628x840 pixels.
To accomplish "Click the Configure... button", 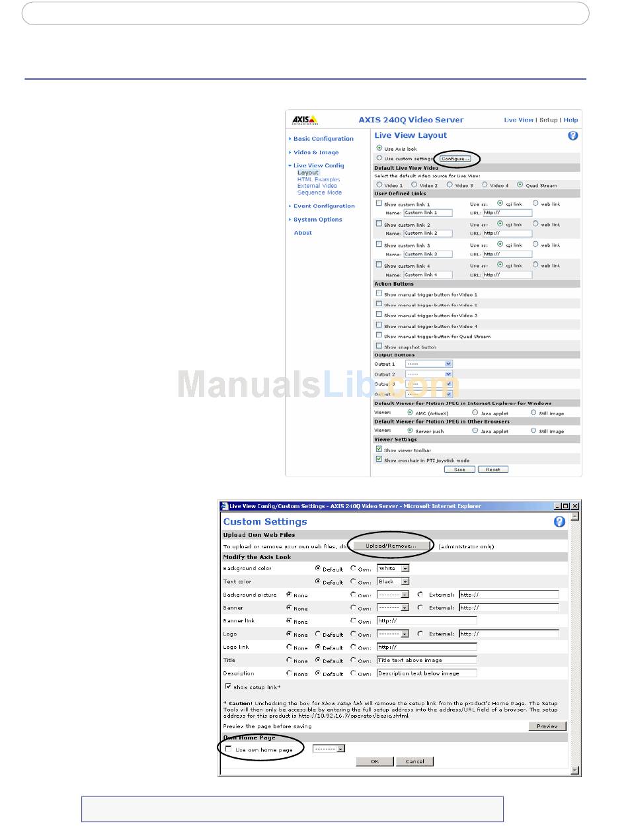I will pos(455,159).
